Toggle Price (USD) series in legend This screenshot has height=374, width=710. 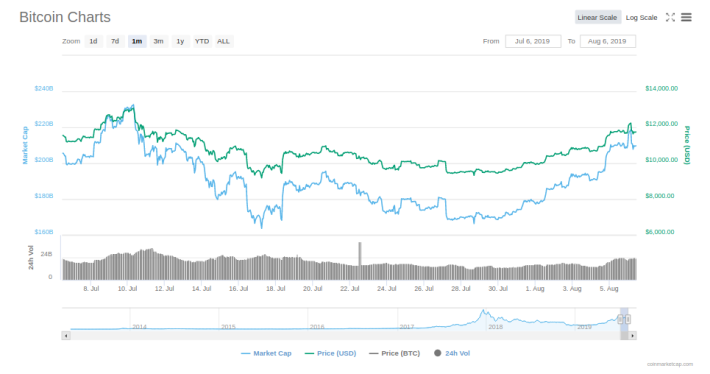pyautogui.click(x=331, y=353)
